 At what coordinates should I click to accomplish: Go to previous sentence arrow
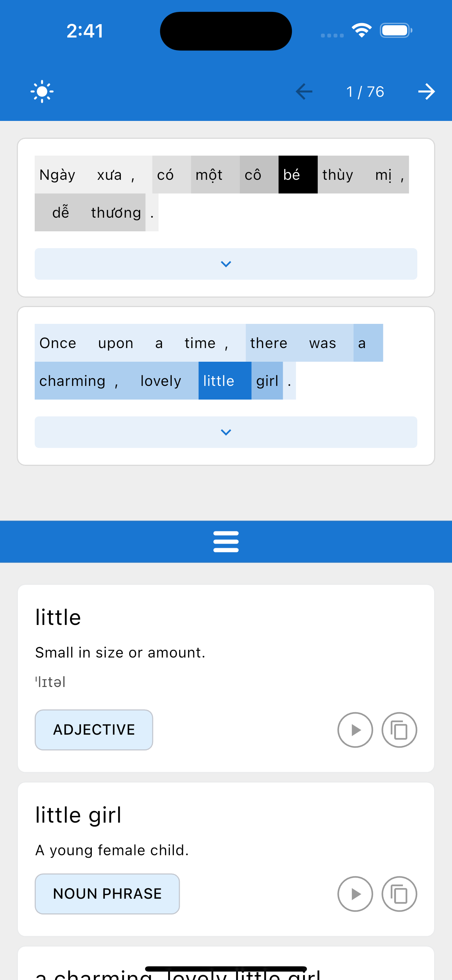[304, 92]
